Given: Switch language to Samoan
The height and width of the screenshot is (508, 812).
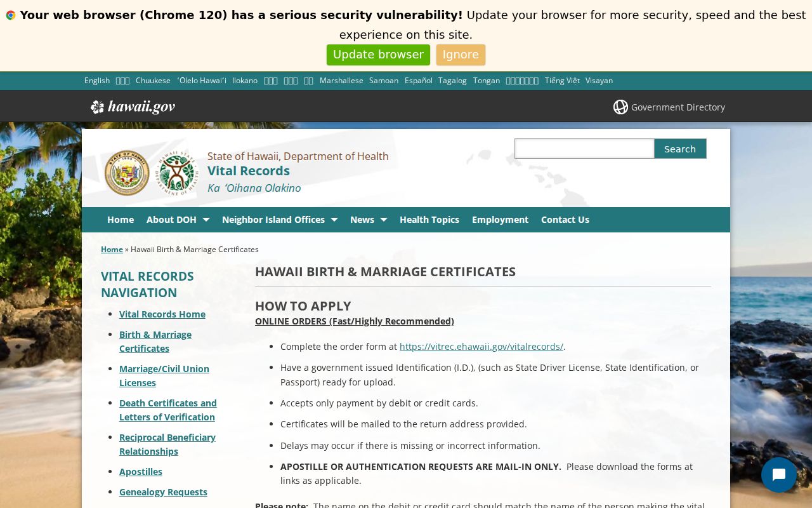Looking at the screenshot, I should [x=384, y=81].
